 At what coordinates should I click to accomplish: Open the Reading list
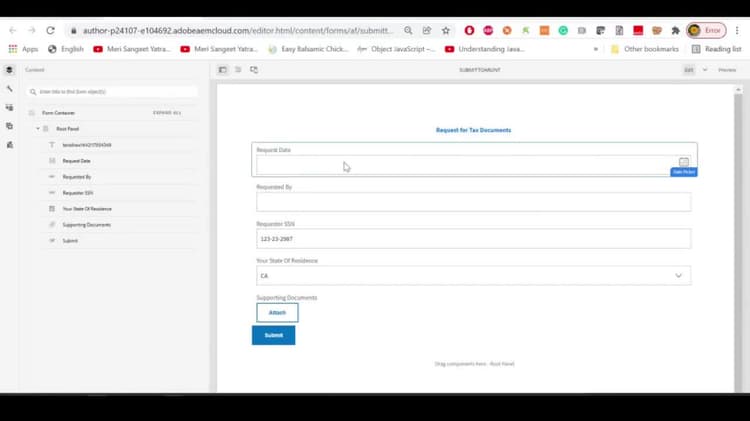(x=717, y=49)
